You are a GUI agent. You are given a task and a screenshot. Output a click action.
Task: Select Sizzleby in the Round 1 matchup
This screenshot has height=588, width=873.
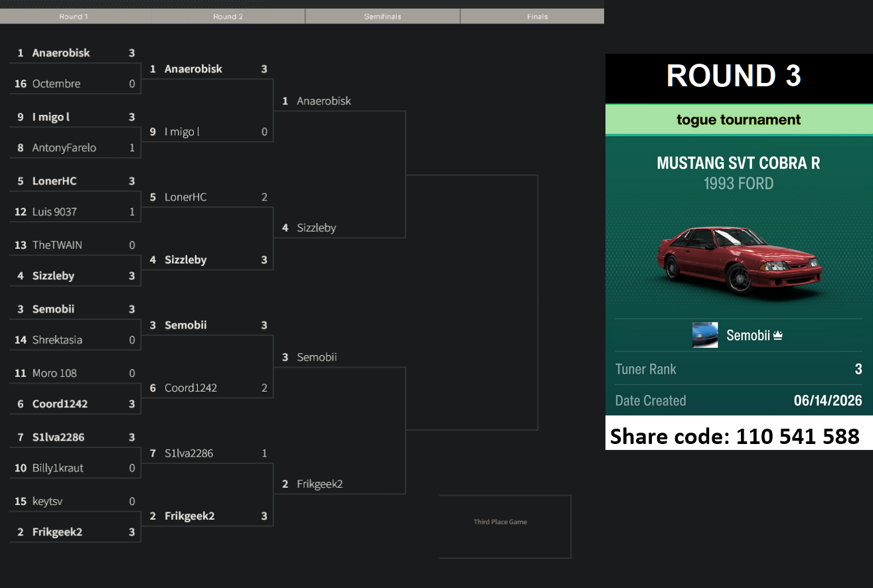[53, 275]
